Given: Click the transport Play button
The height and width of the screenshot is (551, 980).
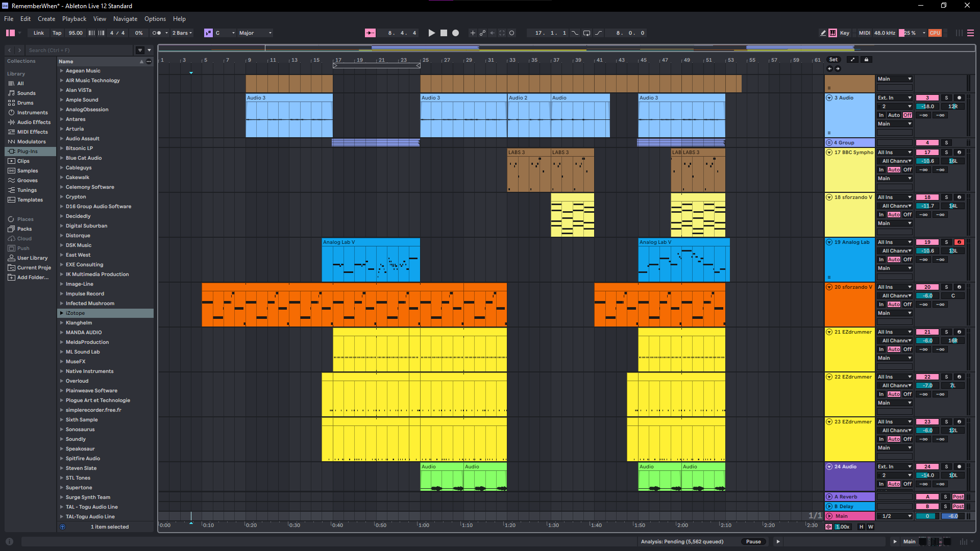Looking at the screenshot, I should (432, 33).
